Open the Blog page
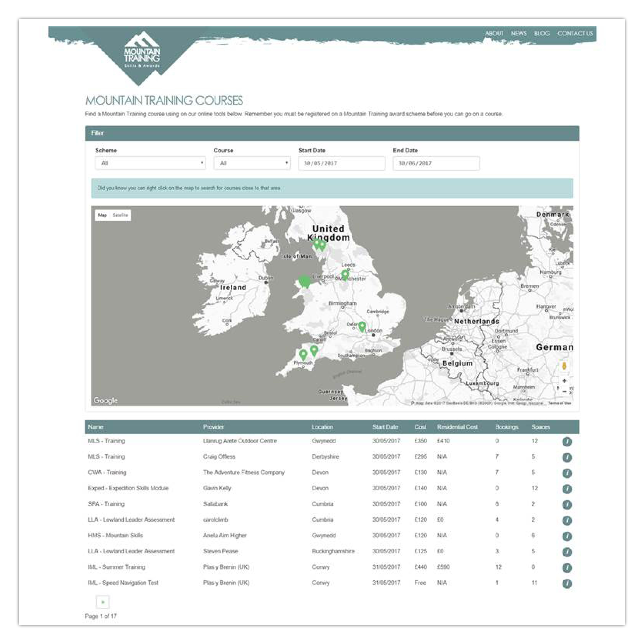This screenshot has height=644, width=644. click(x=542, y=33)
